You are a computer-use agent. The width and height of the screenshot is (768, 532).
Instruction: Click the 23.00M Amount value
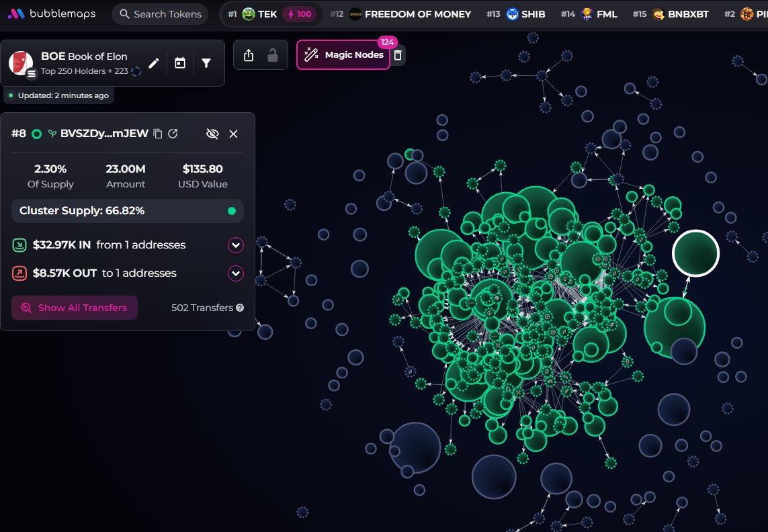click(x=126, y=169)
